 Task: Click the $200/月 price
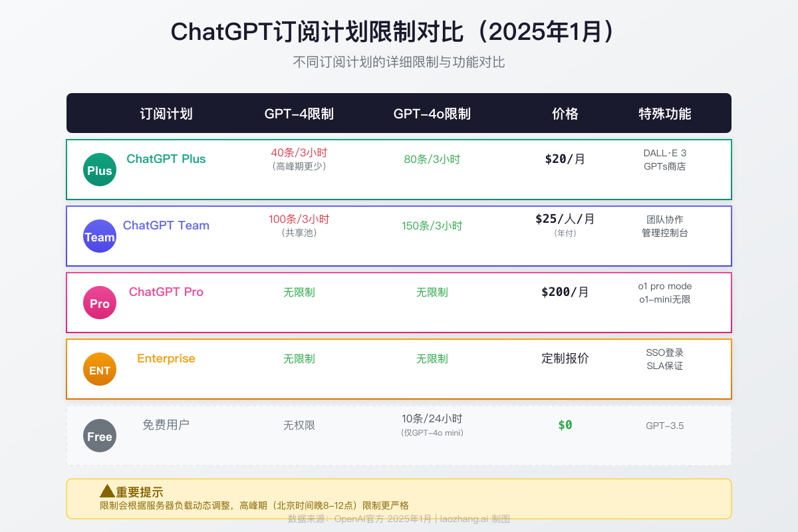565,292
